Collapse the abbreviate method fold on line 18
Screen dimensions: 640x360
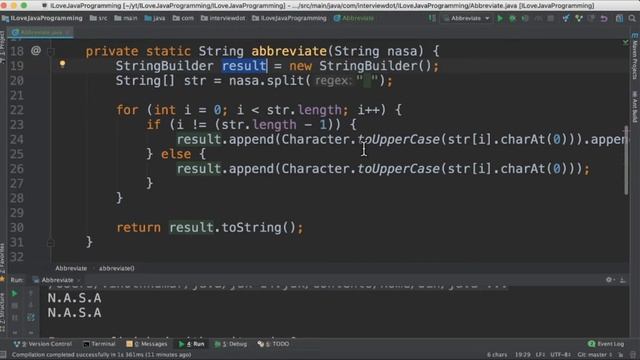pos(51,51)
